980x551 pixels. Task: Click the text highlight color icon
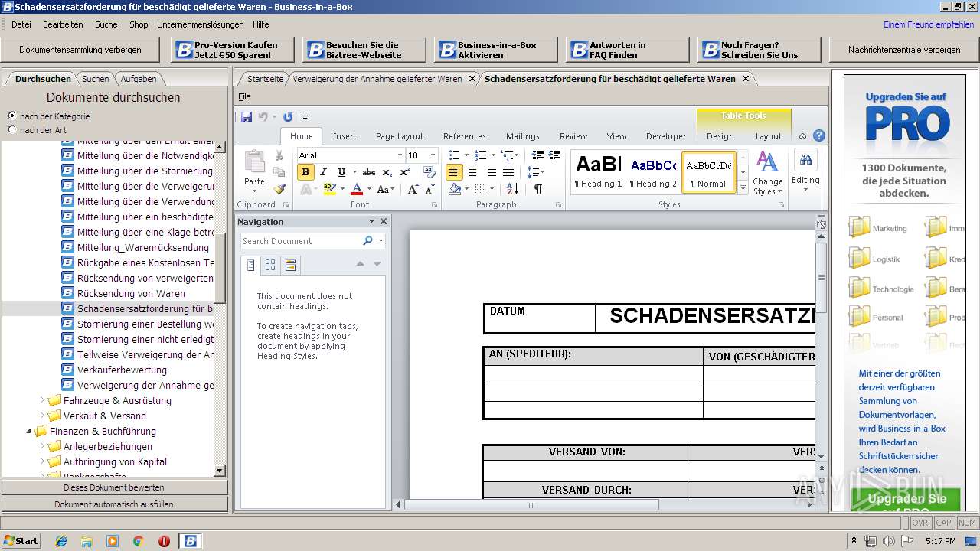[x=329, y=189]
